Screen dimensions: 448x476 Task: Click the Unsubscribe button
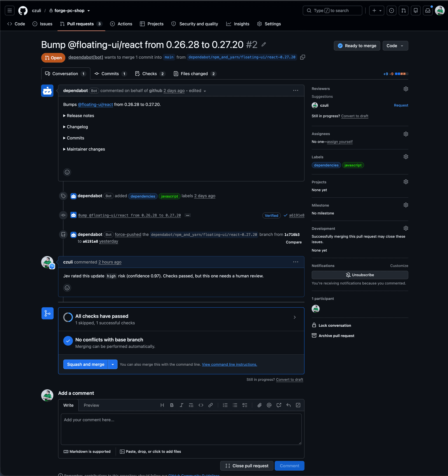click(x=360, y=275)
